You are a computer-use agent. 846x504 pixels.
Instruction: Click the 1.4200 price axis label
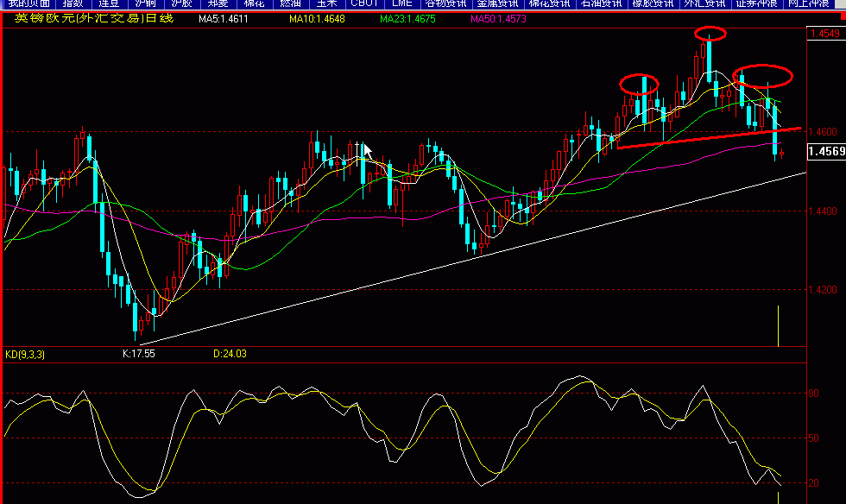[822, 290]
